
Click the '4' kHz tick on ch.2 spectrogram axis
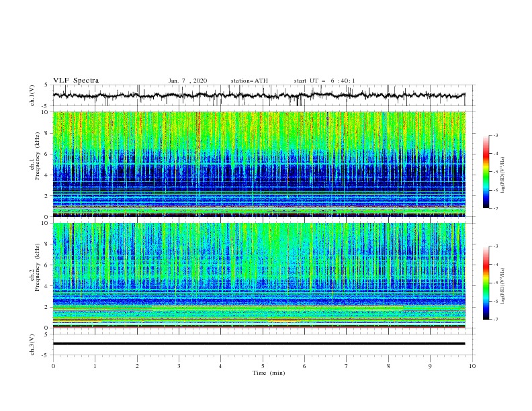click(48, 286)
